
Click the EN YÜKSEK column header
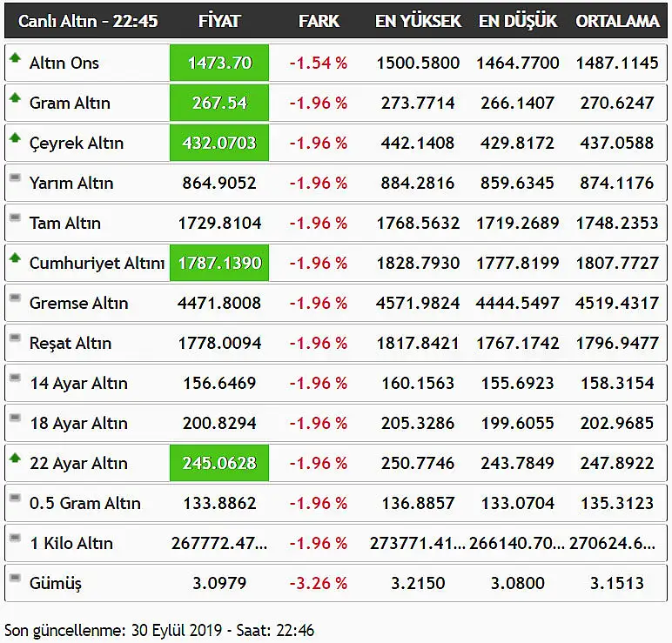click(418, 21)
